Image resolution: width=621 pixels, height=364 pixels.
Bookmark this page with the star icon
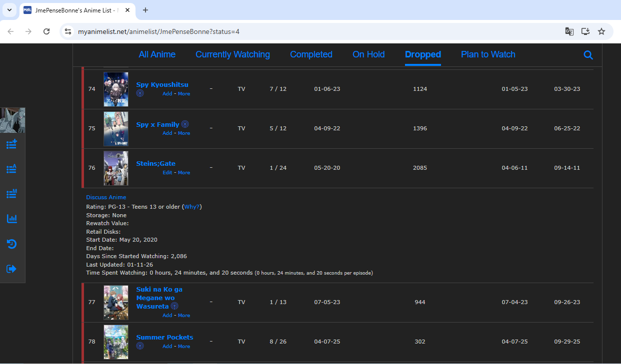click(x=601, y=31)
